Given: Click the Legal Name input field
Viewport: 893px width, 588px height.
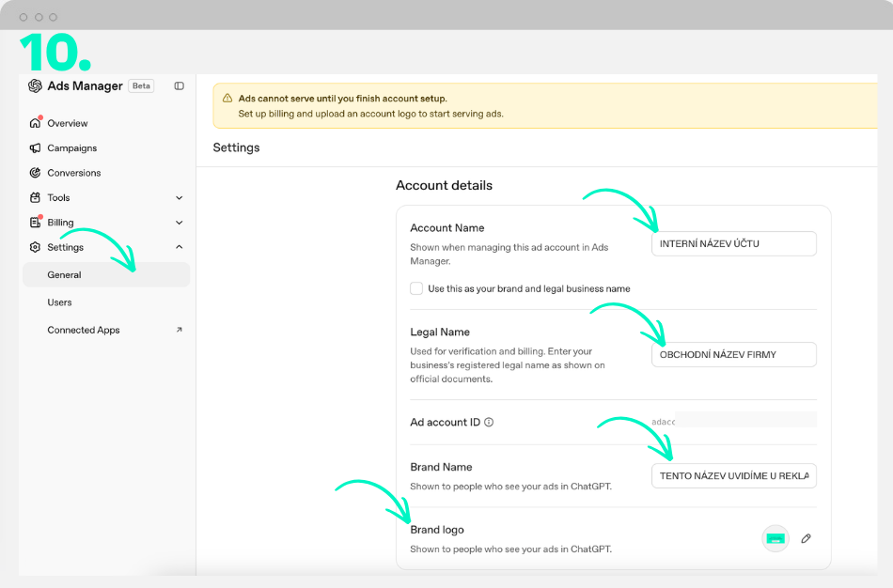Looking at the screenshot, I should pos(733,355).
